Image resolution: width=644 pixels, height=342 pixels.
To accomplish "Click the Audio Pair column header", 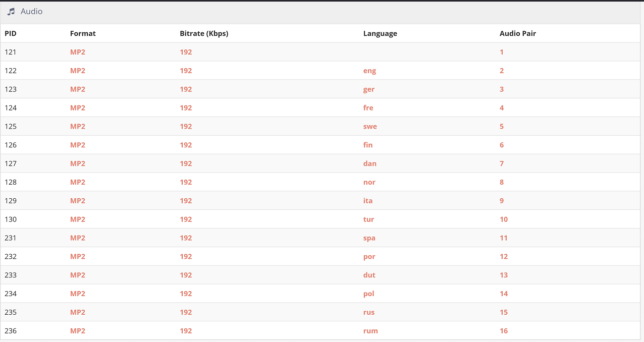I will point(517,33).
